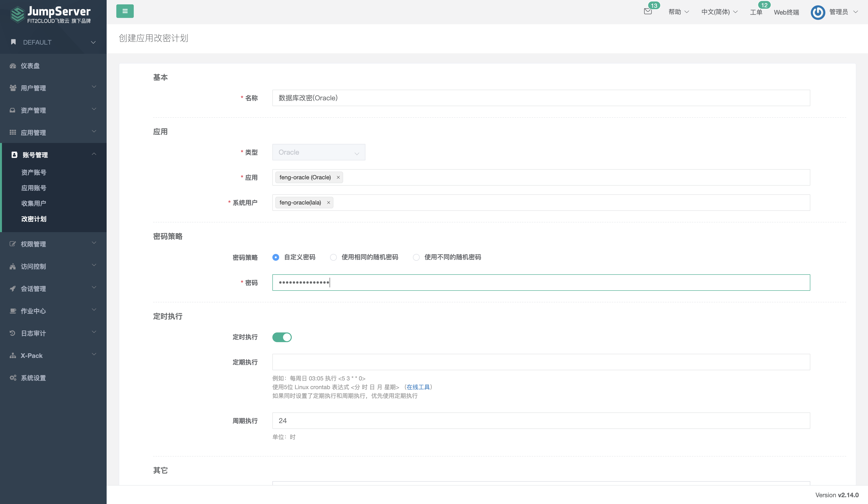
Task: Open the Web终端 link
Action: tap(786, 12)
